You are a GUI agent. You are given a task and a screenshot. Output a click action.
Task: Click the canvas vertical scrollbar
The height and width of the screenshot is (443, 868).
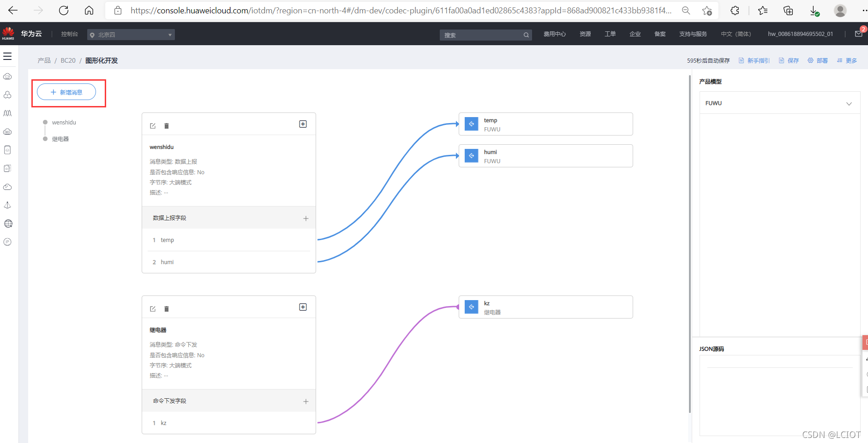tap(690, 244)
